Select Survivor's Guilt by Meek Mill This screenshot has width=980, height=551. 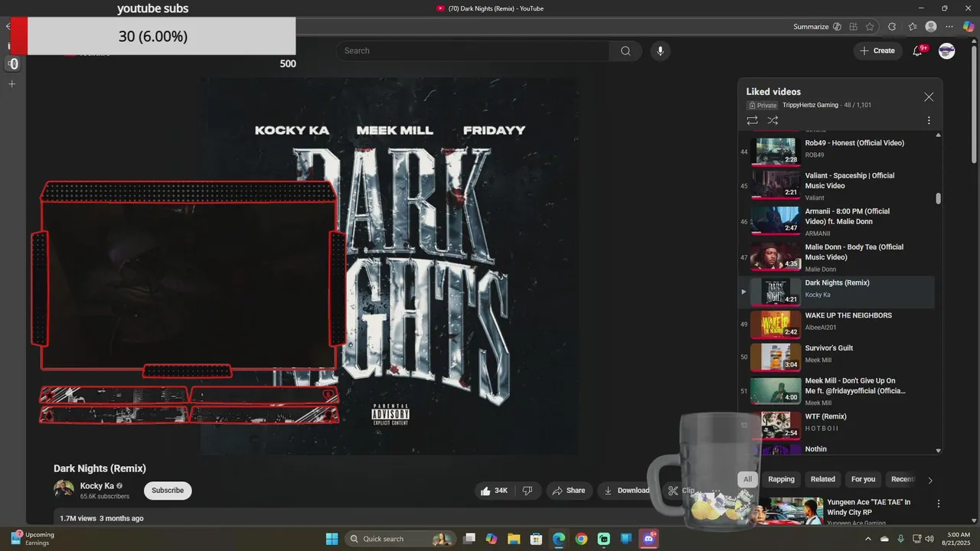[836, 357]
